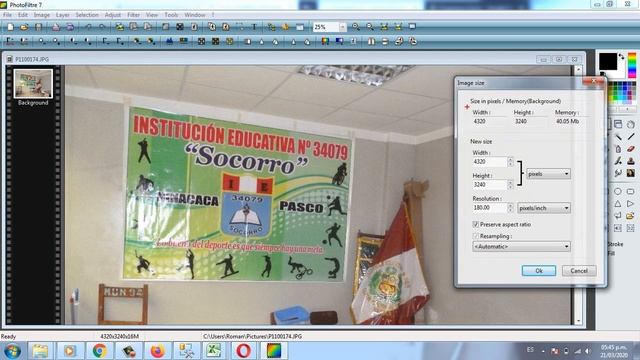Open Opera from the taskbar
Image resolution: width=640 pixels, height=360 pixels.
(244, 351)
